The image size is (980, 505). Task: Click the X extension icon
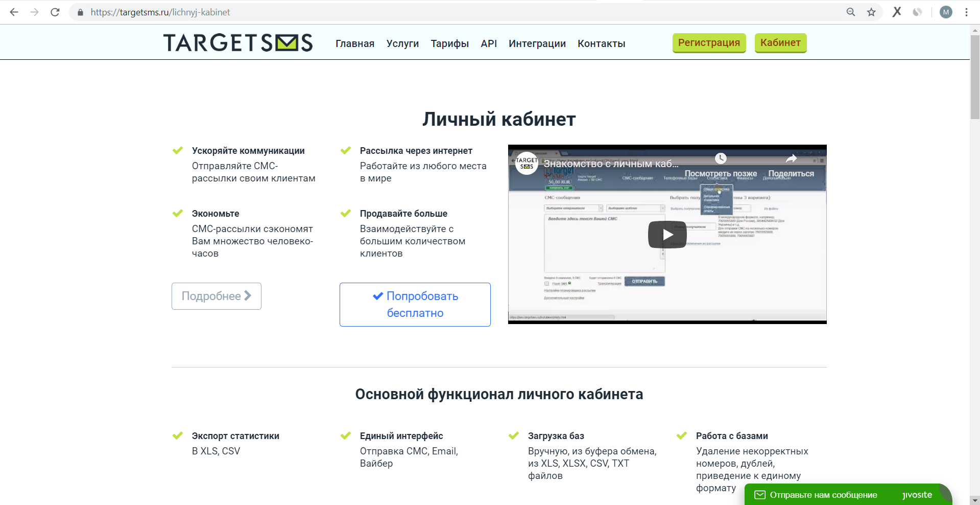(x=897, y=12)
